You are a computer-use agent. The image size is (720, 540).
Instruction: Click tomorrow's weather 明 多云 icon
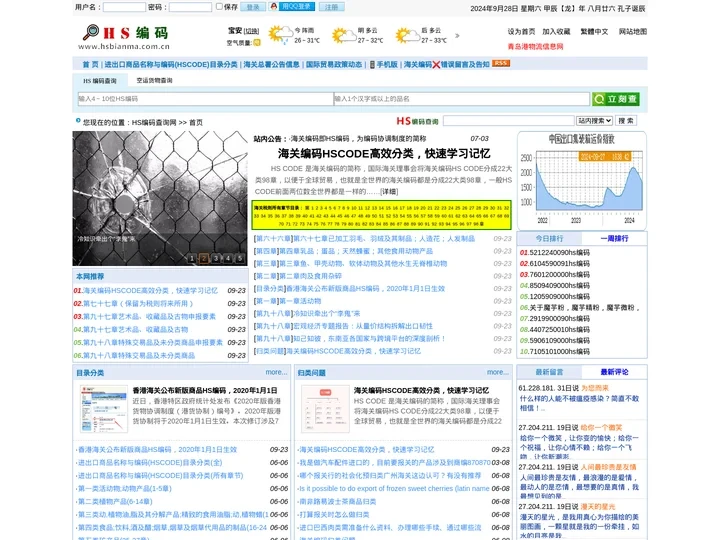344,36
